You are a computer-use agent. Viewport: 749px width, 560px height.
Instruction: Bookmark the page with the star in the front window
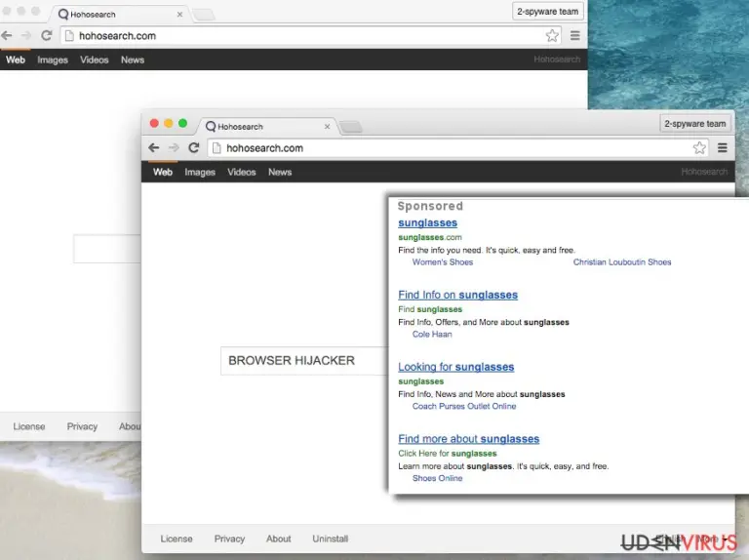[699, 148]
